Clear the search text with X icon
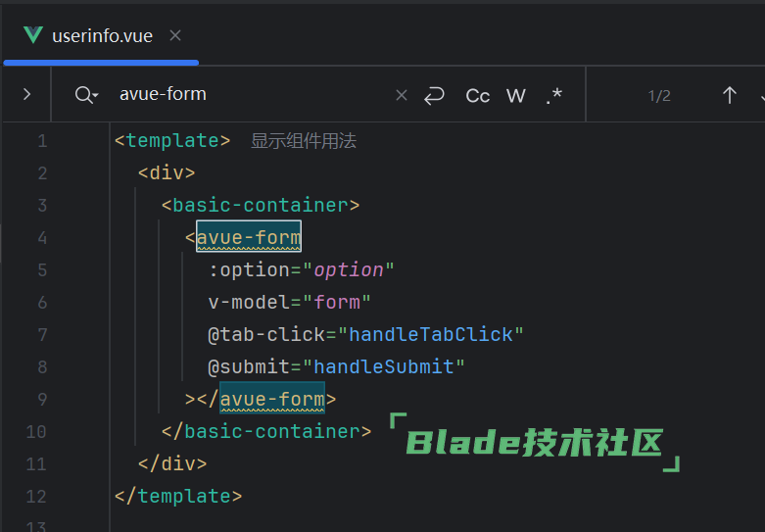 [x=401, y=95]
